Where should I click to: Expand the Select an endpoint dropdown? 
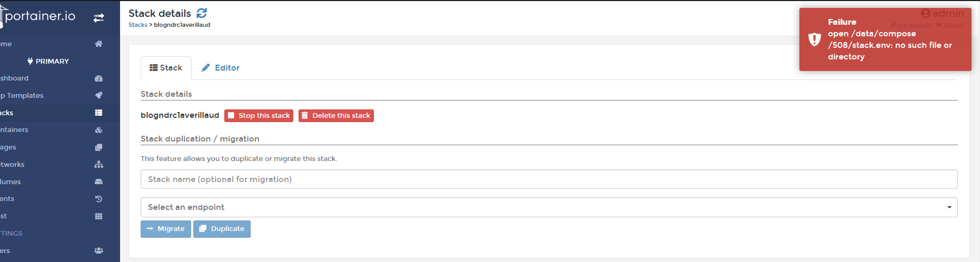(x=549, y=207)
